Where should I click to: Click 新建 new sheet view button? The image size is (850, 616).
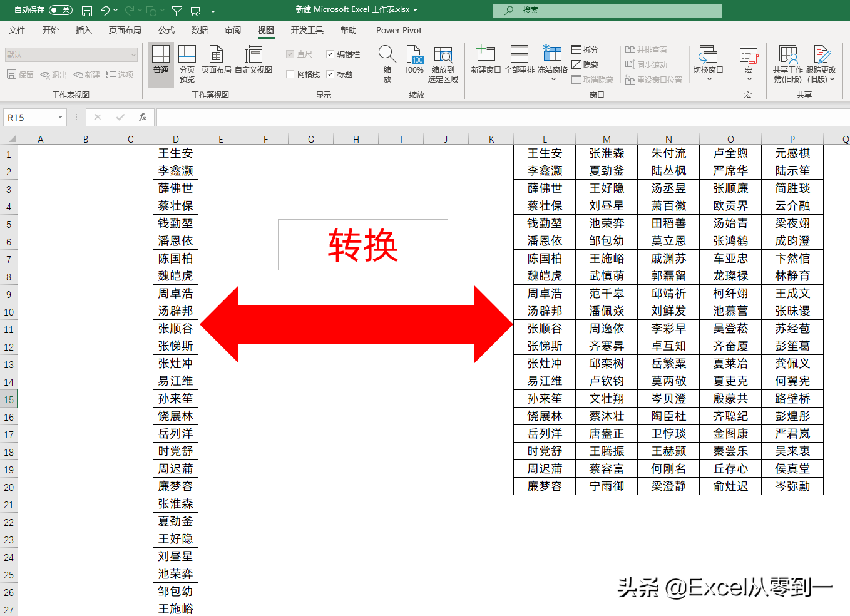click(x=87, y=74)
